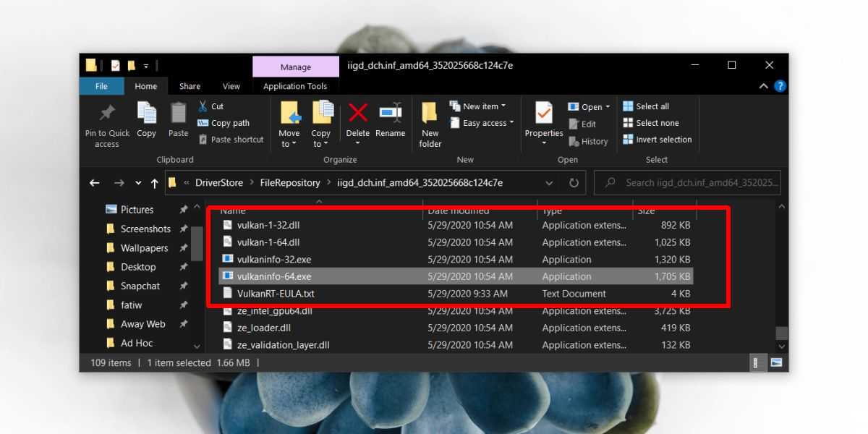Open the File menu tab
The height and width of the screenshot is (434, 868).
pyautogui.click(x=101, y=86)
